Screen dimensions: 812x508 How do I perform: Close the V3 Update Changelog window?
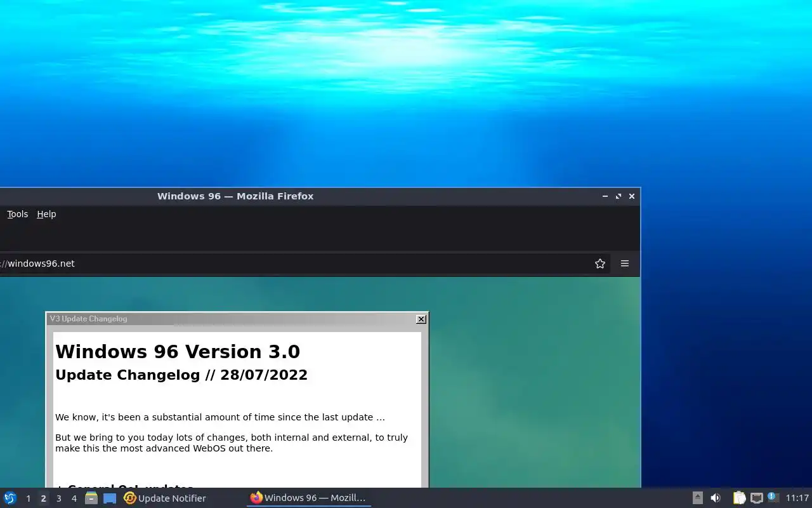pos(421,319)
